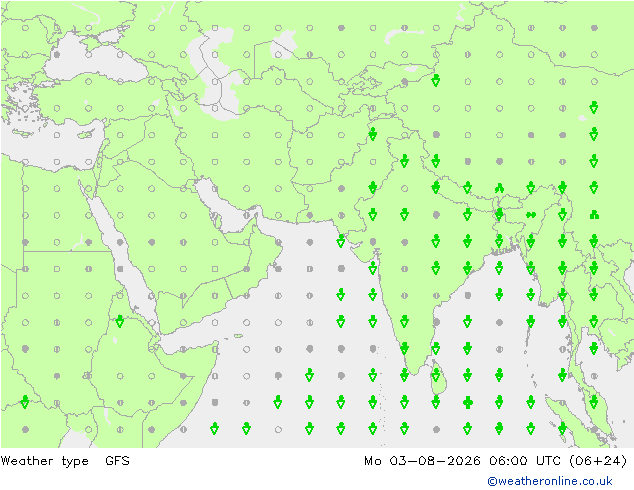Viewport: 634px width, 490px height.
Task: Click the rain shower symbol over Sri Lanka
Action: tap(436, 376)
